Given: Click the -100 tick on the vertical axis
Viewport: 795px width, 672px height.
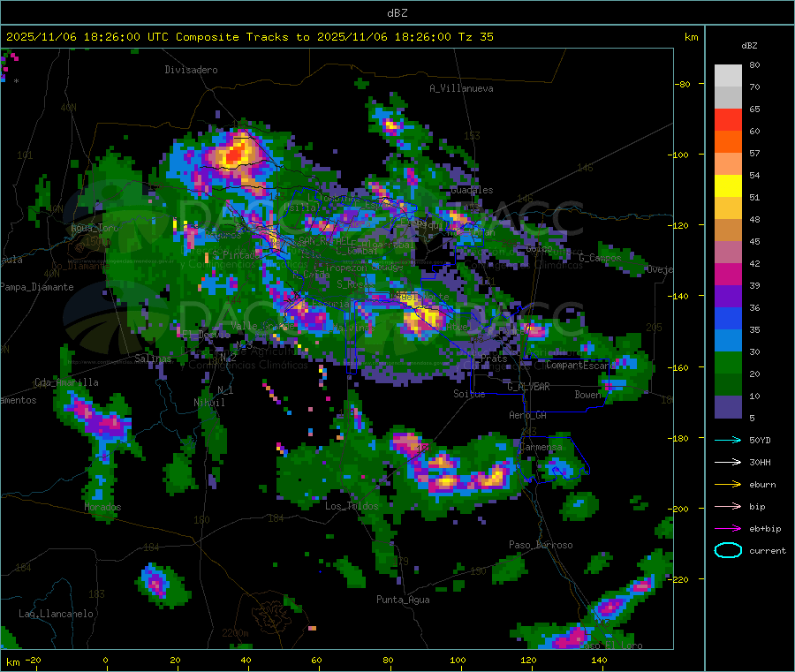Looking at the screenshot, I should click(x=678, y=155).
